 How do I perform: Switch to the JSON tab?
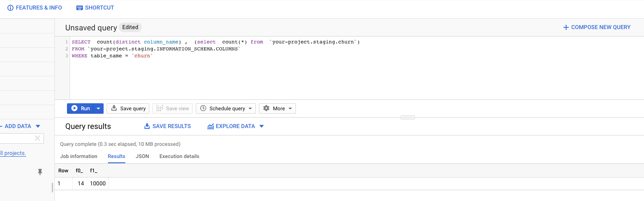[142, 156]
